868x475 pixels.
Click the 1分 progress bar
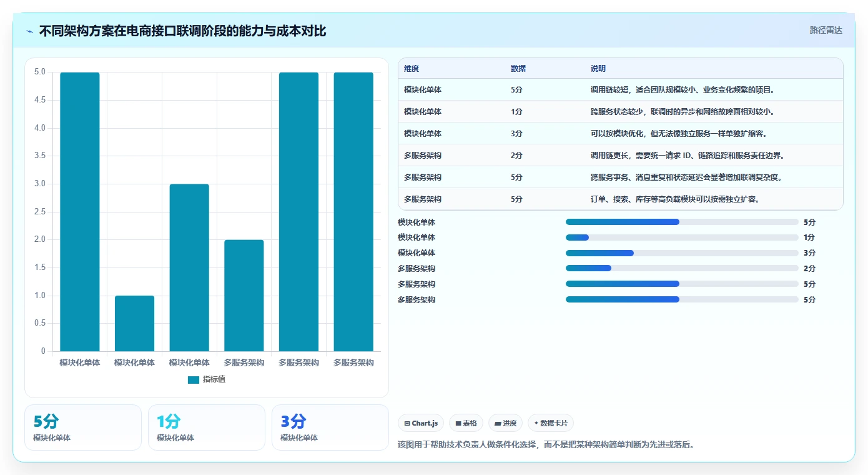pyautogui.click(x=682, y=237)
